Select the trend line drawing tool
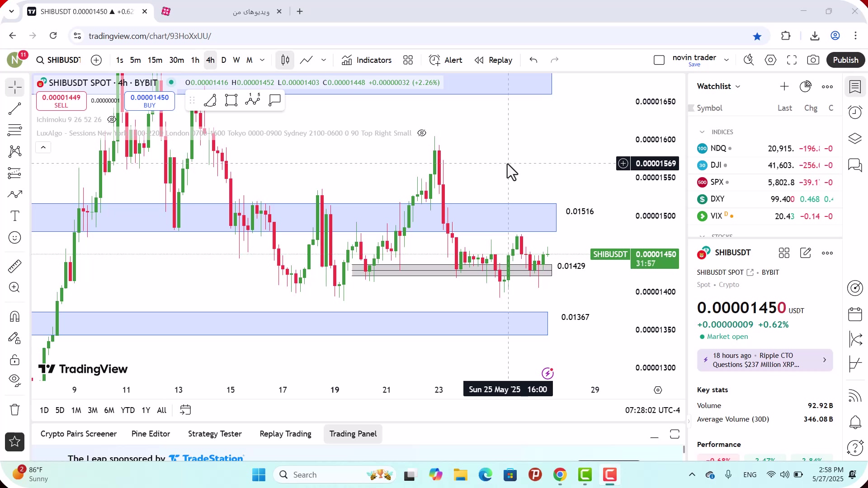The height and width of the screenshot is (488, 868). (15, 109)
